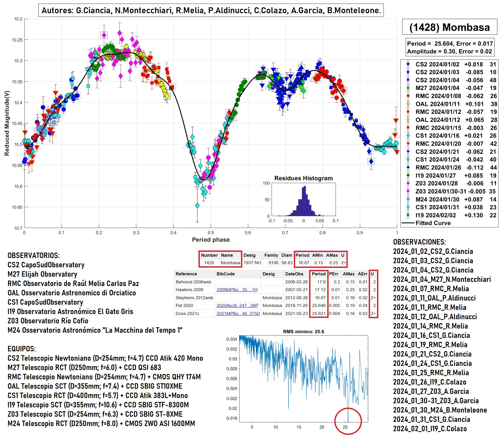The width and height of the screenshot is (504, 439).
Task: Click the EQUIPOS: heading
Action: point(22,349)
